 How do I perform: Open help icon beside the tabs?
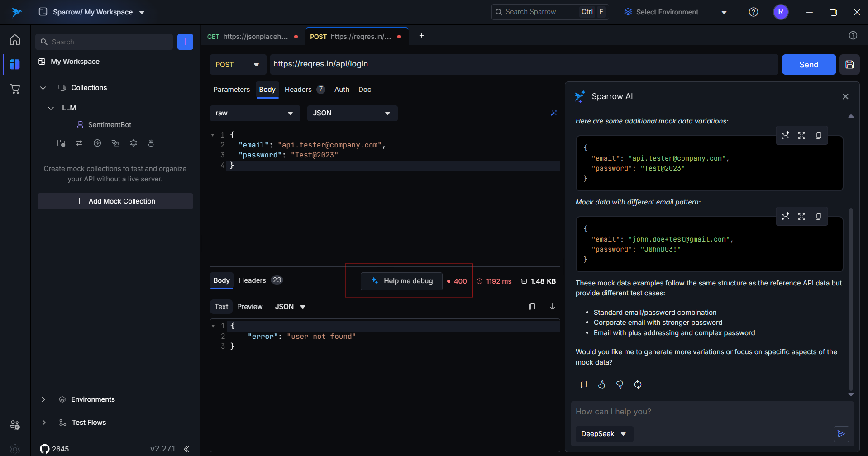[x=853, y=35]
